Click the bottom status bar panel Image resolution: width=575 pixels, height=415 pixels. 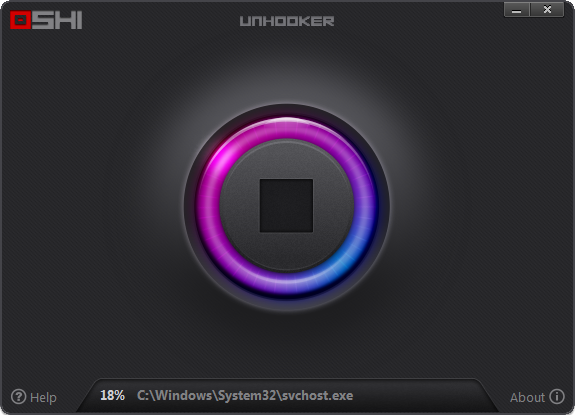(287, 395)
